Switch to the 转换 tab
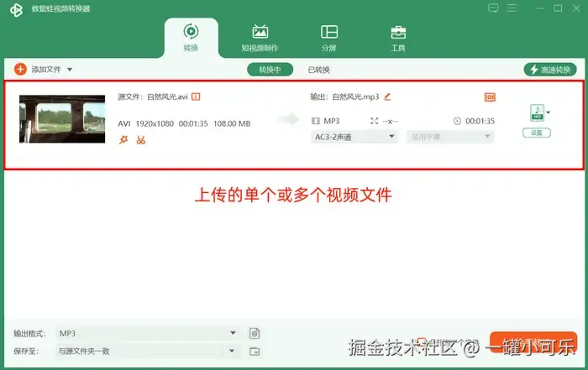Image resolution: width=588 pixels, height=370 pixels. tap(191, 38)
